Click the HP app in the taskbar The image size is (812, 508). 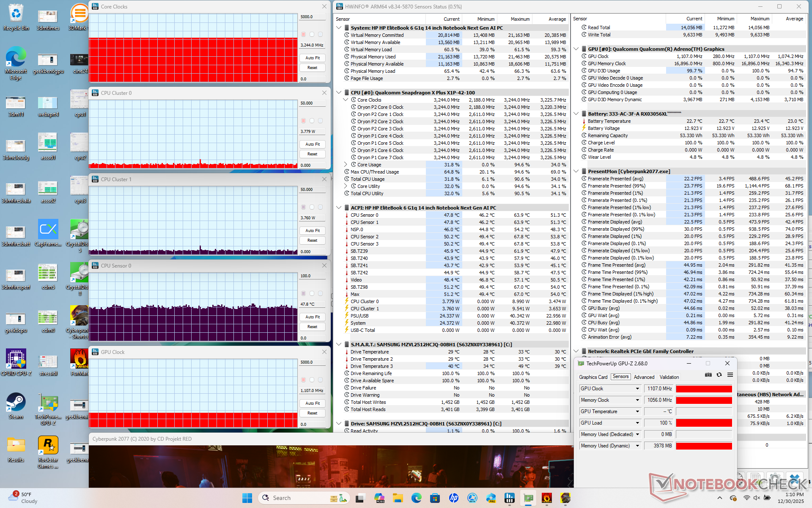(454, 498)
